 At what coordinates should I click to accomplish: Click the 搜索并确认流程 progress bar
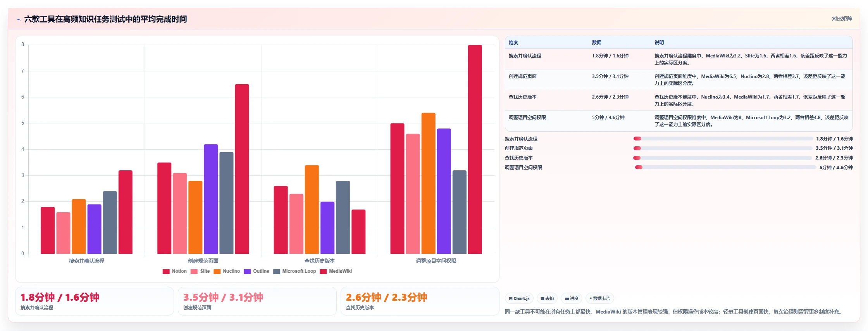coord(723,139)
